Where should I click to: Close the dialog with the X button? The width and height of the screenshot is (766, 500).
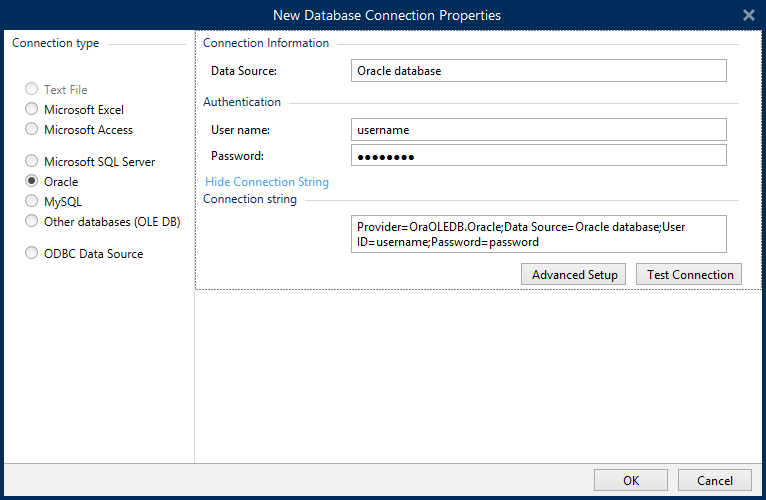click(748, 15)
